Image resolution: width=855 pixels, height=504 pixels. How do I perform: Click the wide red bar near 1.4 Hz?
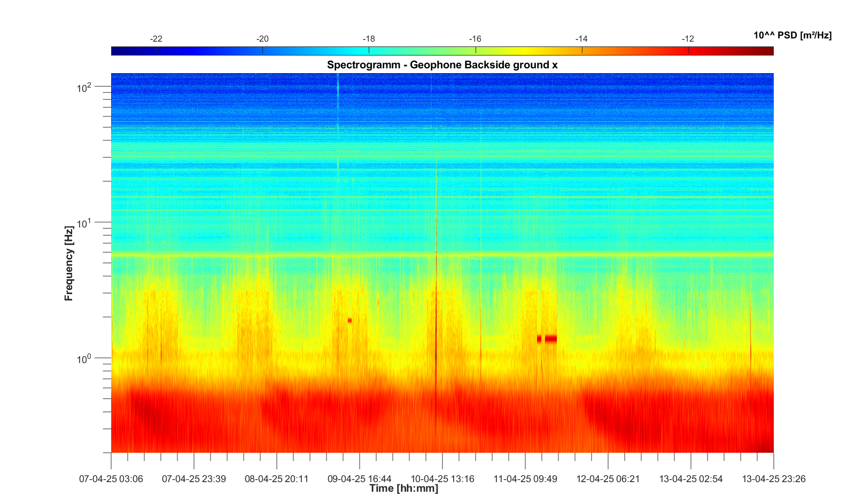pyautogui.click(x=550, y=338)
